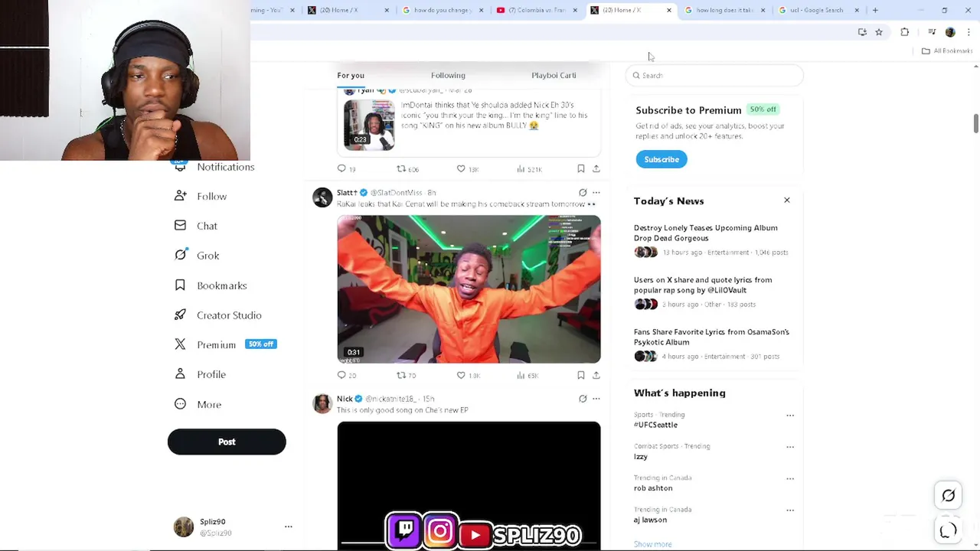
Task: Bookmark this page with the star icon
Action: pyautogui.click(x=879, y=32)
